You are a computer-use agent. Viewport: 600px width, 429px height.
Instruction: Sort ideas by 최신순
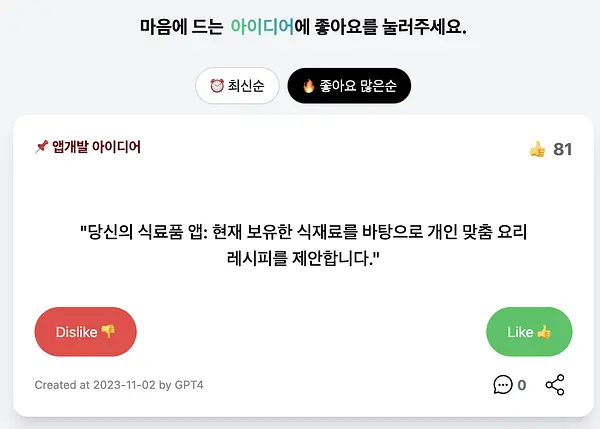[237, 86]
